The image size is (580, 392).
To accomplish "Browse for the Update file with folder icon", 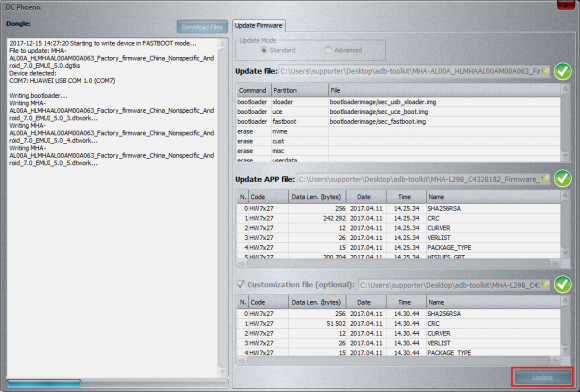I will 545,71.
